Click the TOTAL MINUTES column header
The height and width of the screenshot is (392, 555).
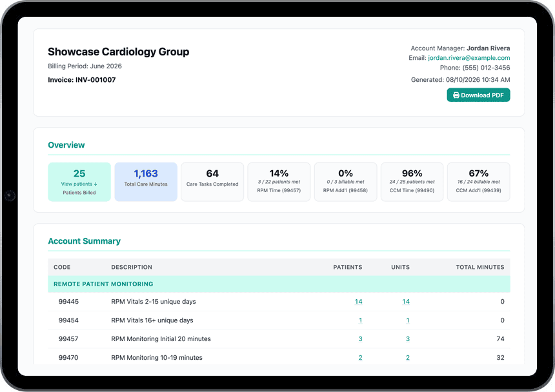[x=480, y=267]
